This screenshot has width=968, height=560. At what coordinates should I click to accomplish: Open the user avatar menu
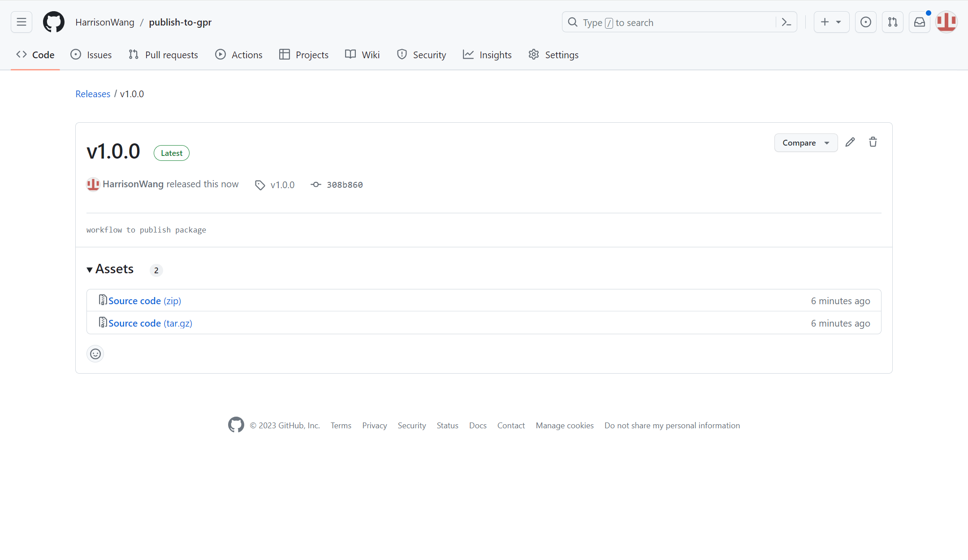946,22
